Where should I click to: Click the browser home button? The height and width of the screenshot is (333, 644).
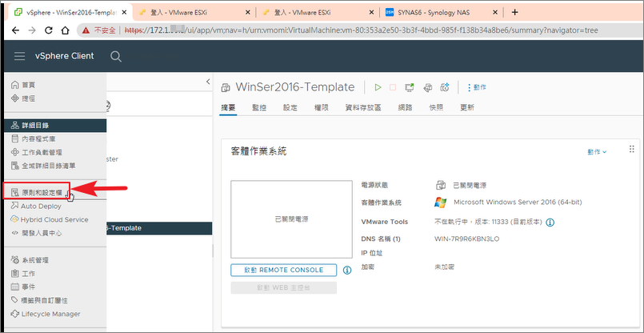65,30
